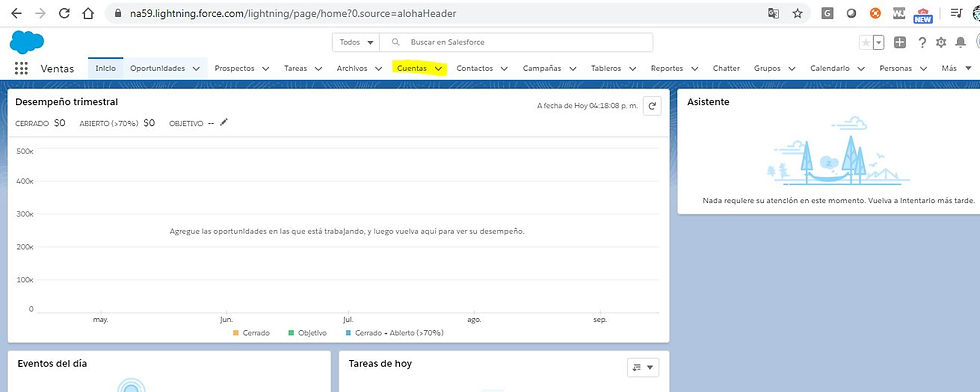
Task: Refresh the Desempeño trimestral chart
Action: point(652,106)
